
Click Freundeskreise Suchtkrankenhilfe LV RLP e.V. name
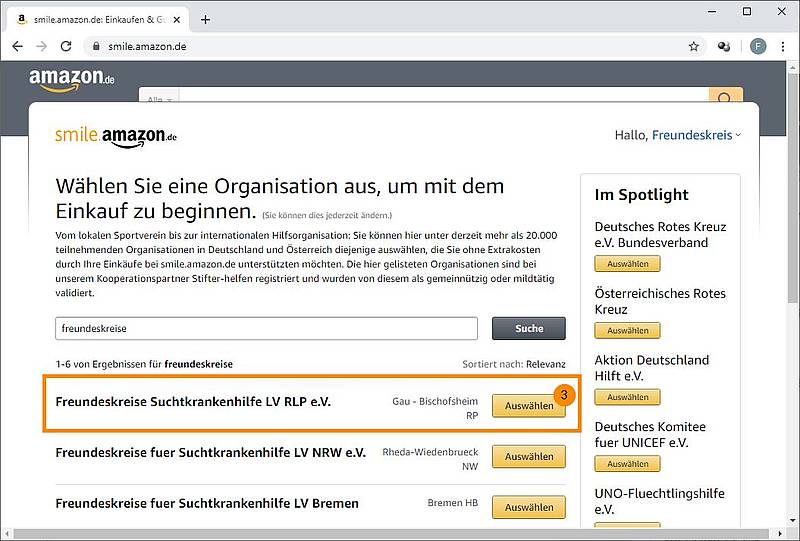(193, 402)
